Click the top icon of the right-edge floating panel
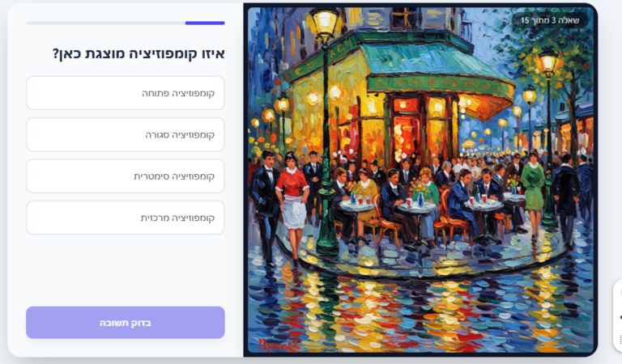This screenshot has width=622, height=364. pyautogui.click(x=620, y=292)
